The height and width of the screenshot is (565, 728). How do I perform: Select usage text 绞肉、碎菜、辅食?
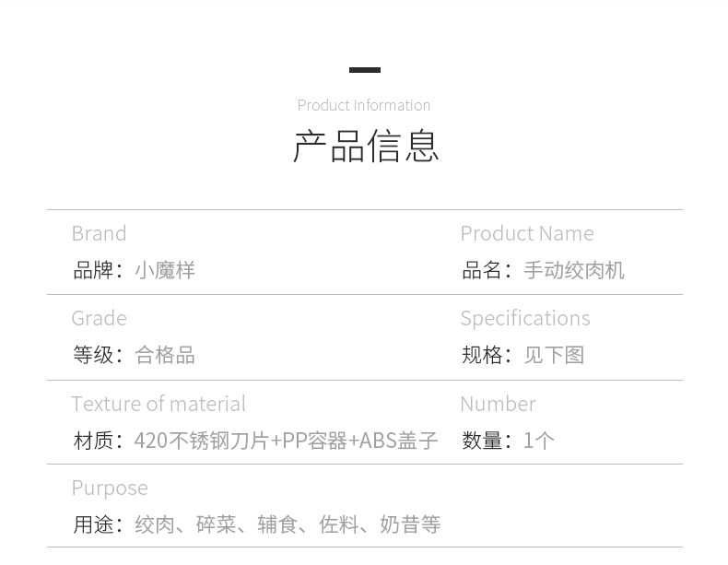point(217,524)
